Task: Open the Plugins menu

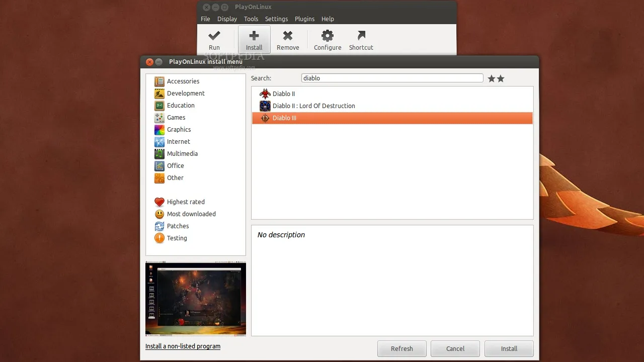Action: [304, 19]
